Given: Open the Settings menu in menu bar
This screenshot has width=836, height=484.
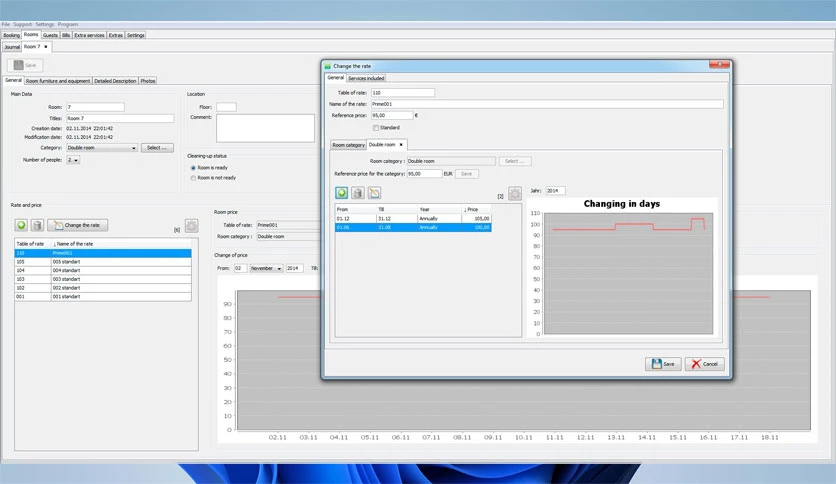Looking at the screenshot, I should 45,24.
